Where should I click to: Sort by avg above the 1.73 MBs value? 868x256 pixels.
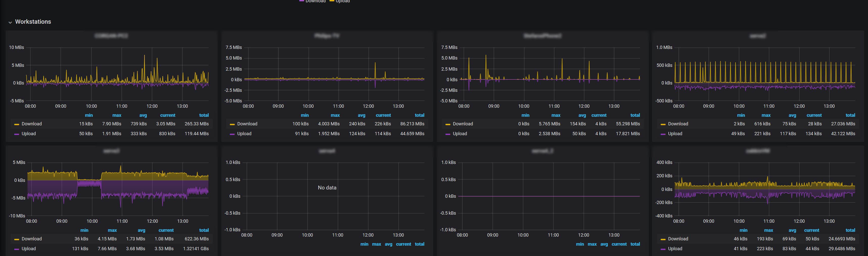[141, 230]
